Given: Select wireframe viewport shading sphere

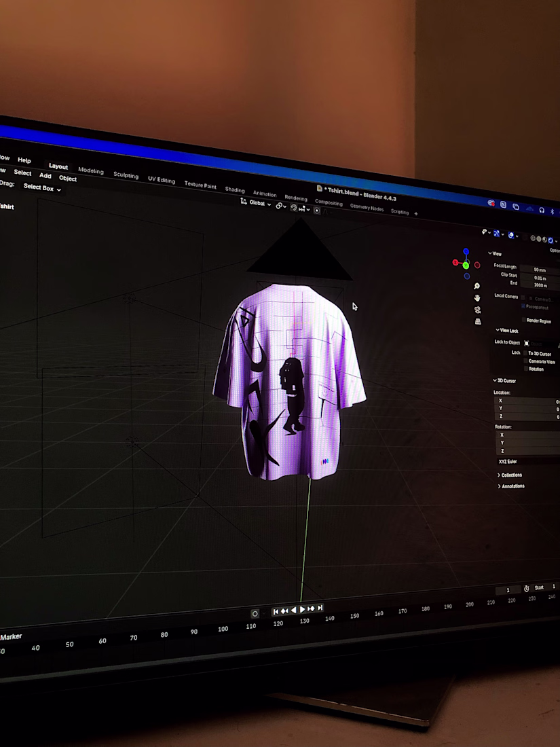Looking at the screenshot, I should coord(533,238).
